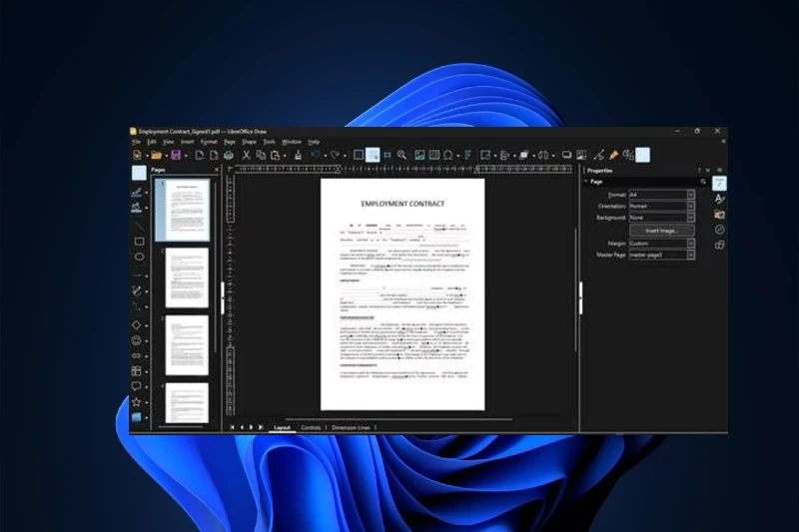This screenshot has width=799, height=532.
Task: Select the Ellipse tool in drawing sidebar
Action: coord(139,257)
